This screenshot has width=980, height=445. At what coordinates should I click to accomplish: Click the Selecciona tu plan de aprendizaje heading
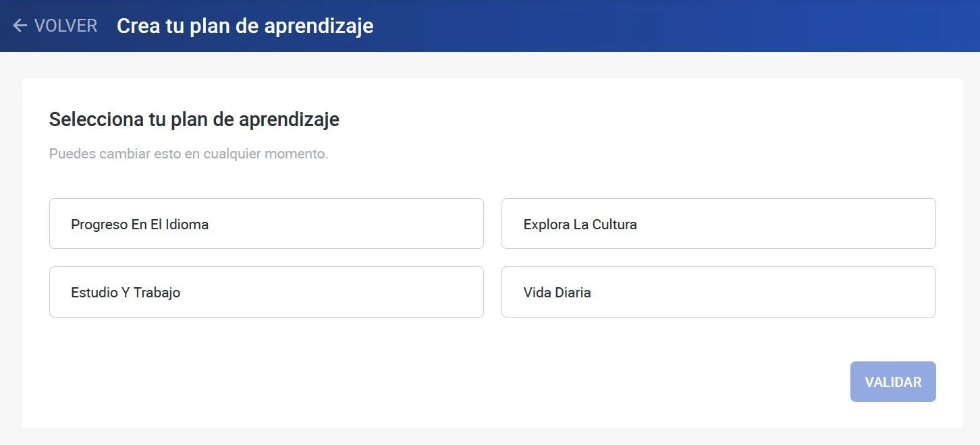point(194,119)
